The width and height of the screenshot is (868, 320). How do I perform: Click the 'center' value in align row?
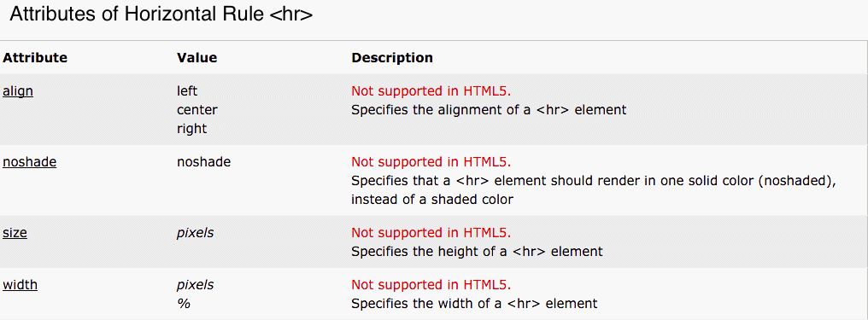tap(197, 110)
